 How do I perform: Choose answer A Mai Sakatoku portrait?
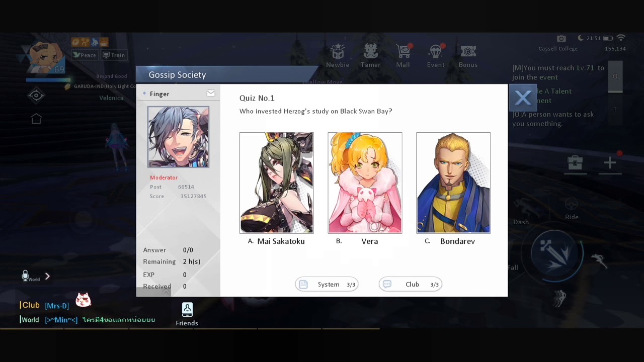coord(276,183)
